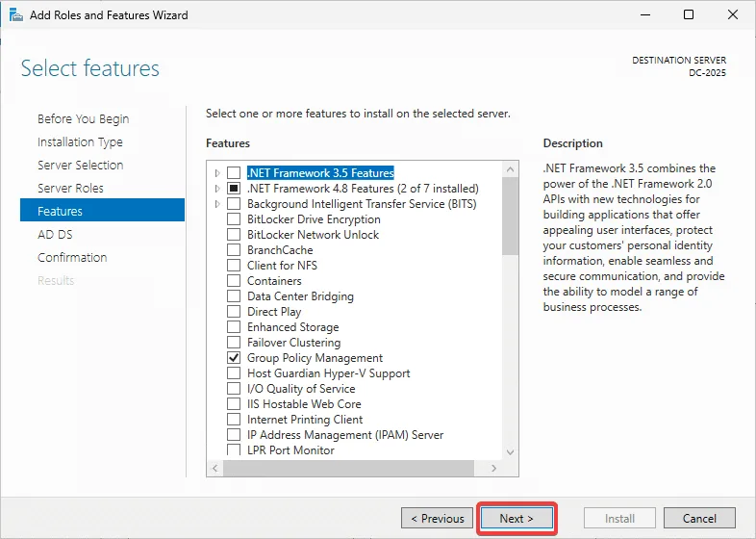Open the AD DS wizard page
Screen dimensions: 756x539
pyautogui.click(x=55, y=235)
